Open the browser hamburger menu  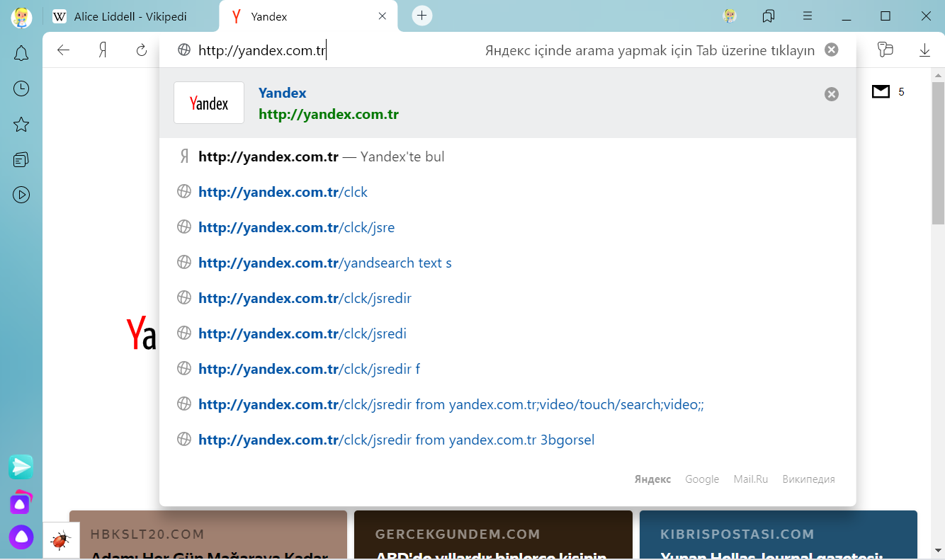click(x=808, y=16)
